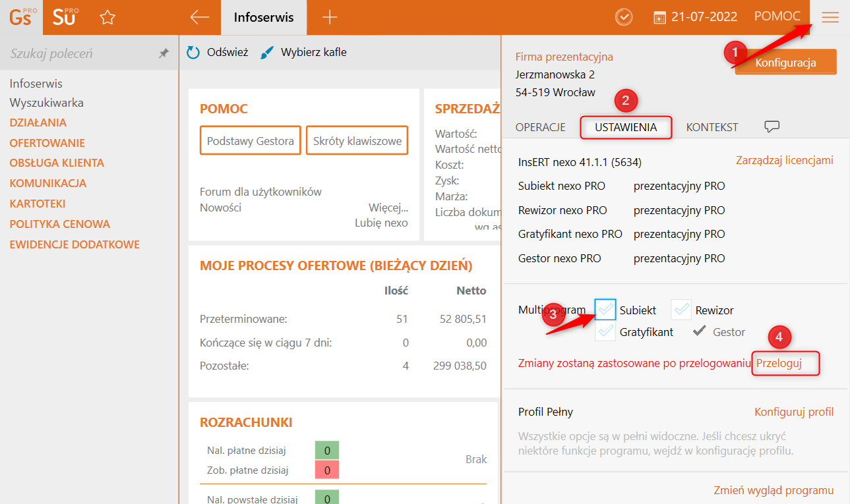Expand the OBSŁUGA KLIENTA section
Image resolution: width=850 pixels, height=504 pixels.
(x=57, y=163)
